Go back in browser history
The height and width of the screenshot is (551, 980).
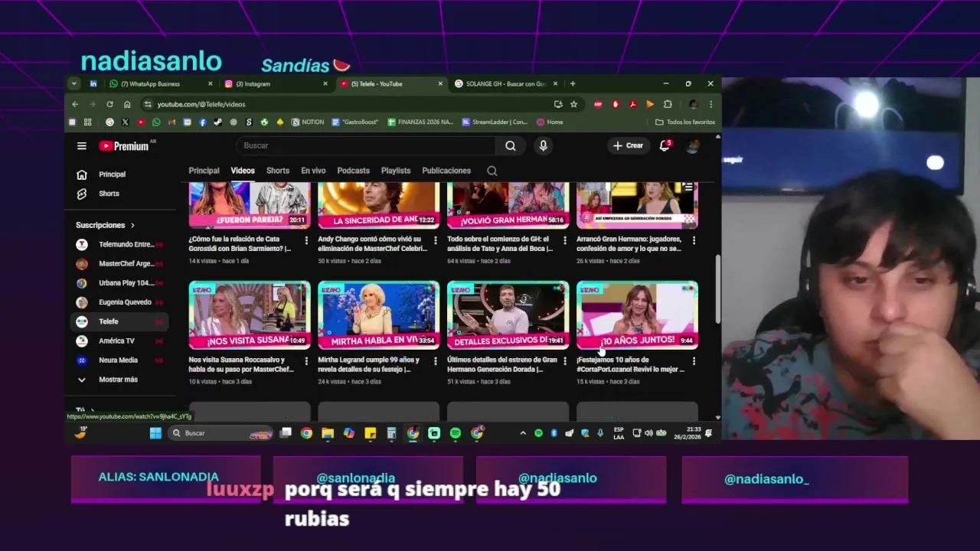[75, 104]
